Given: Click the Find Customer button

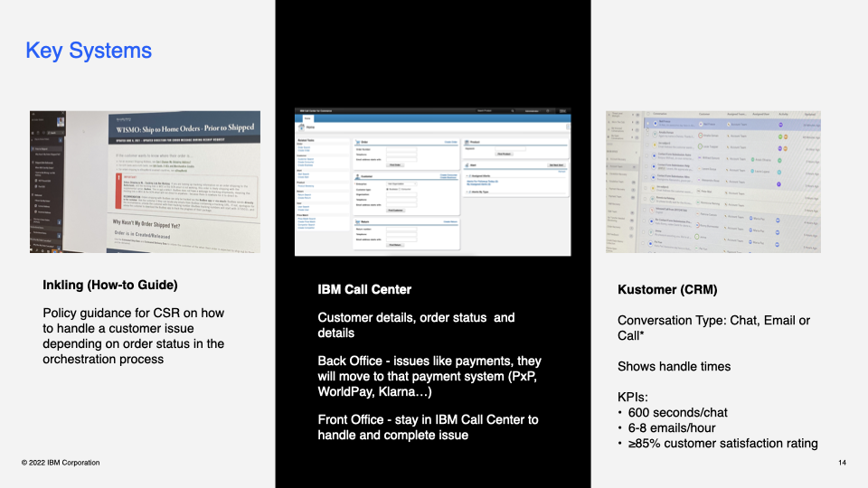Looking at the screenshot, I should pos(396,211).
